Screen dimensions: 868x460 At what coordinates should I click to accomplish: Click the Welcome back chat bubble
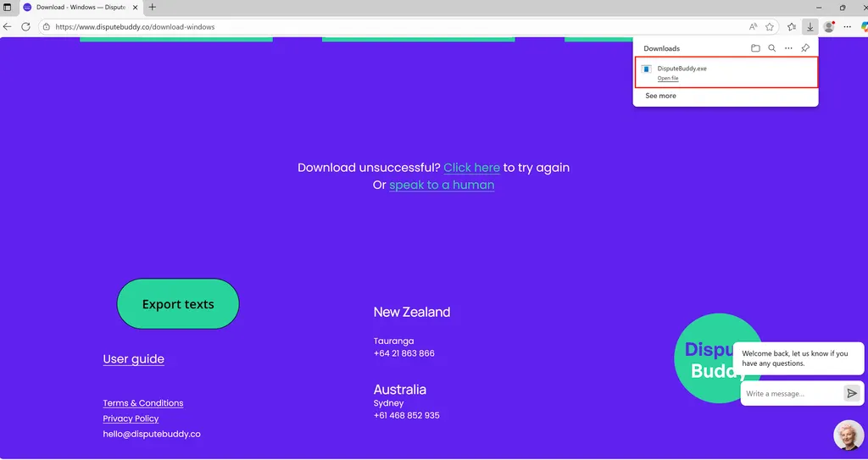tap(798, 358)
